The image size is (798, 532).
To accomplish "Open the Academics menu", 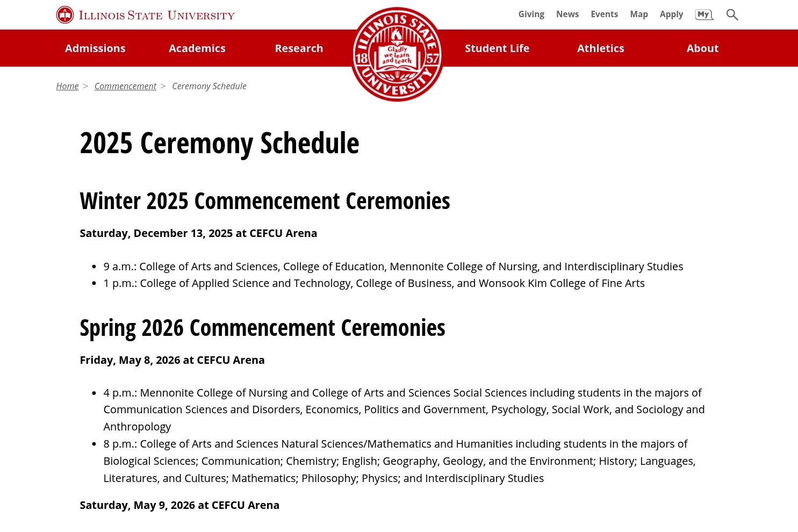I will pos(197,48).
